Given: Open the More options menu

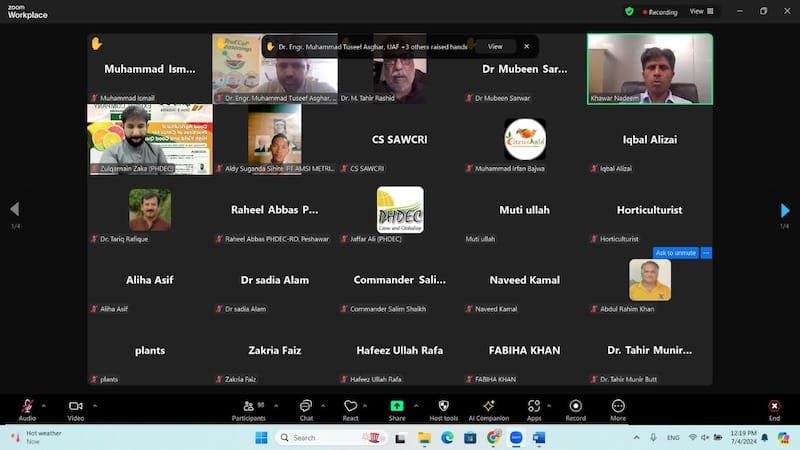Looking at the screenshot, I should pos(618,406).
